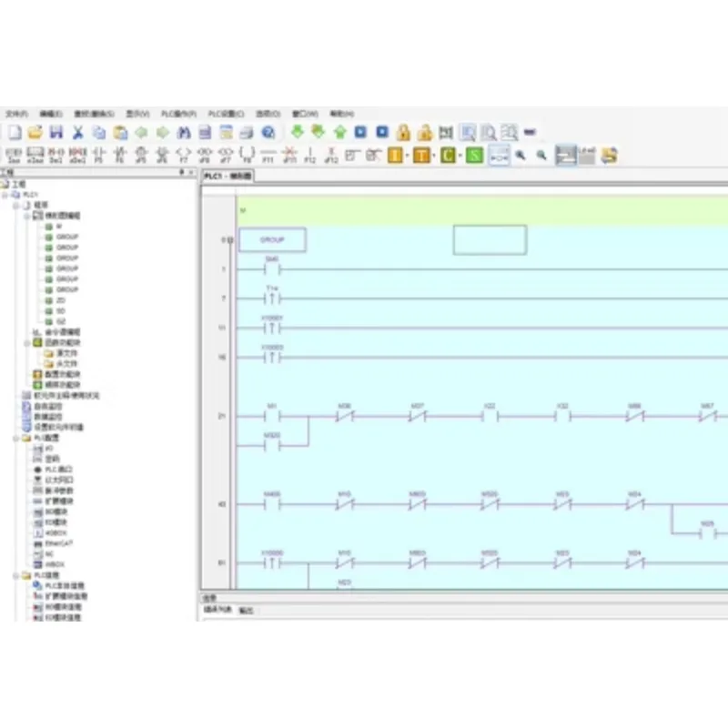The image size is (728, 728).
Task: Click the orange I button
Action: click(395, 155)
